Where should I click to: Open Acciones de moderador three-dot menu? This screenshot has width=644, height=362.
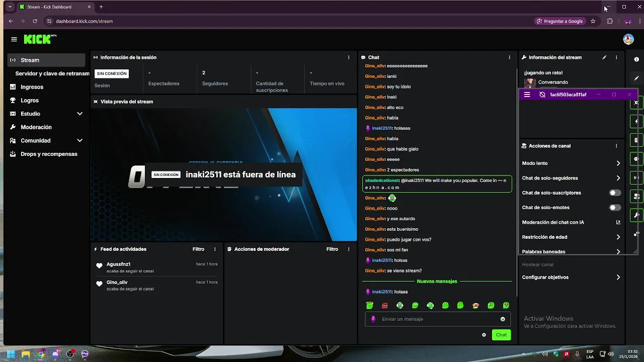click(x=349, y=249)
